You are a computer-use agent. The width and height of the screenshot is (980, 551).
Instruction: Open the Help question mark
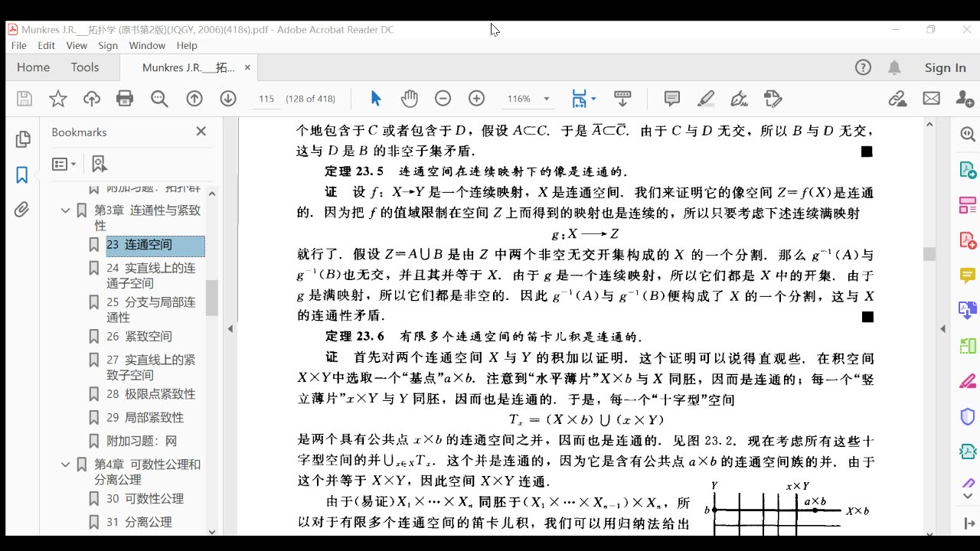863,67
